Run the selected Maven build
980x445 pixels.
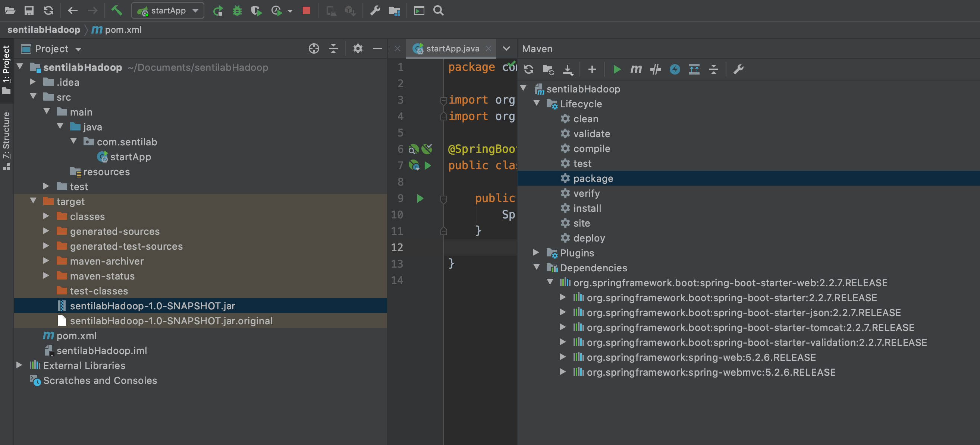point(617,69)
